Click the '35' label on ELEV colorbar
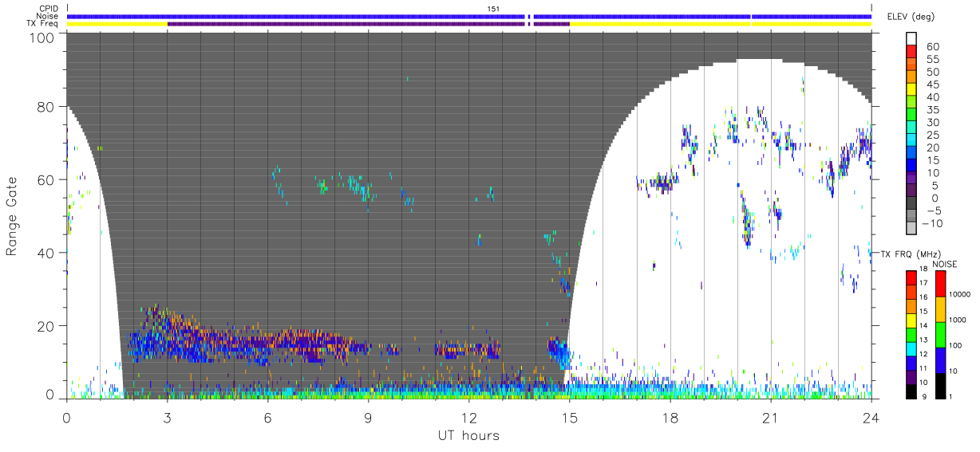980x452 pixels. 931,110
